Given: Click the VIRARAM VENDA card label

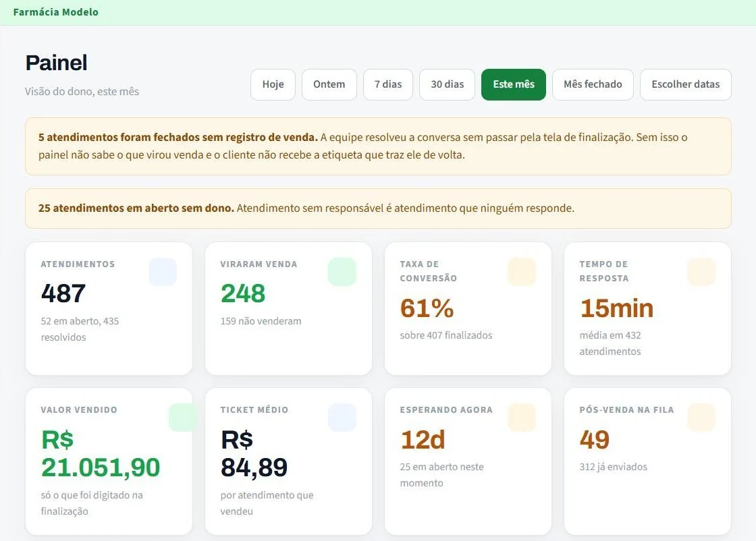Looking at the screenshot, I should (x=259, y=264).
